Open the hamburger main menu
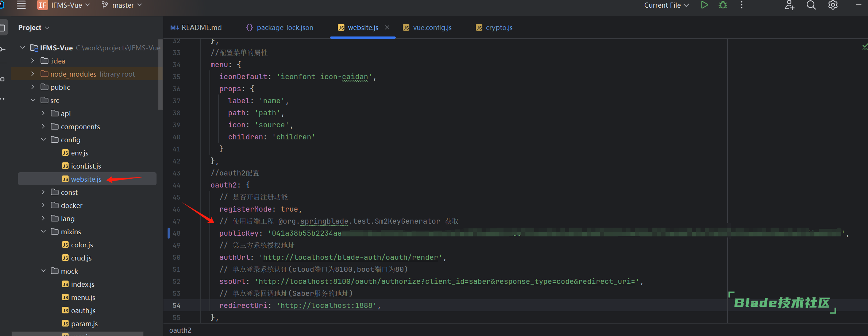The image size is (868, 336). (22, 5)
